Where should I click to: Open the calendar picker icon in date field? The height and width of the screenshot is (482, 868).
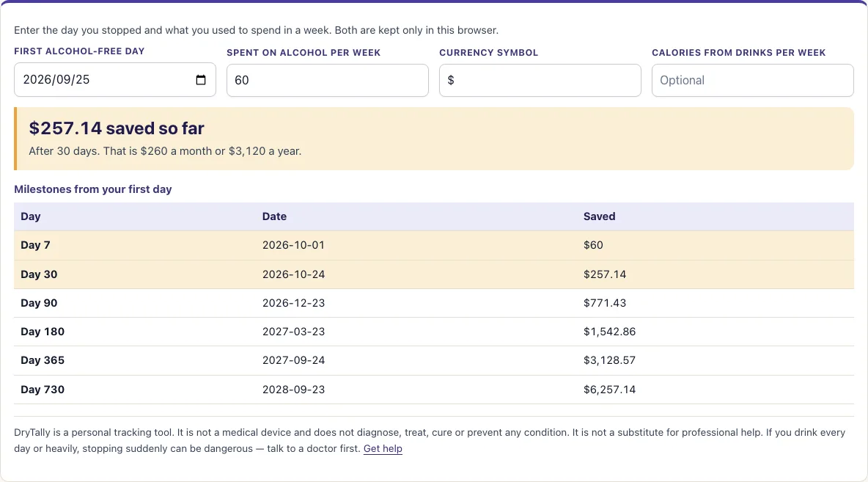[201, 80]
